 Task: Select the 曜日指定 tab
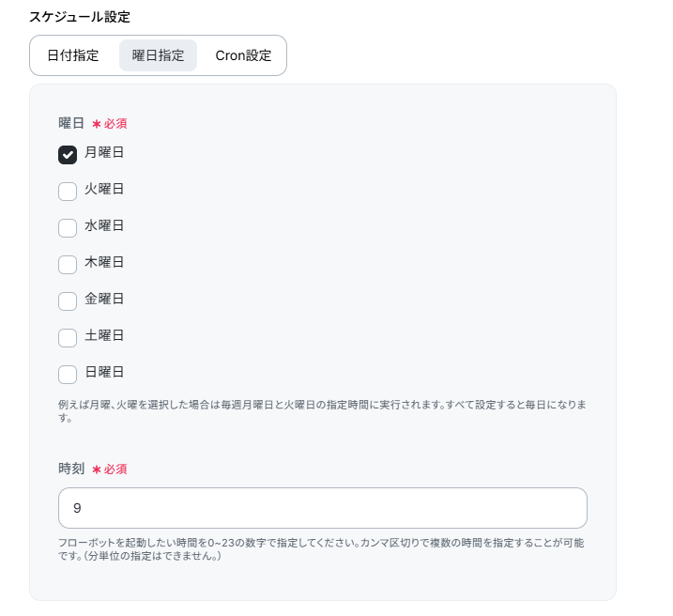[x=158, y=55]
